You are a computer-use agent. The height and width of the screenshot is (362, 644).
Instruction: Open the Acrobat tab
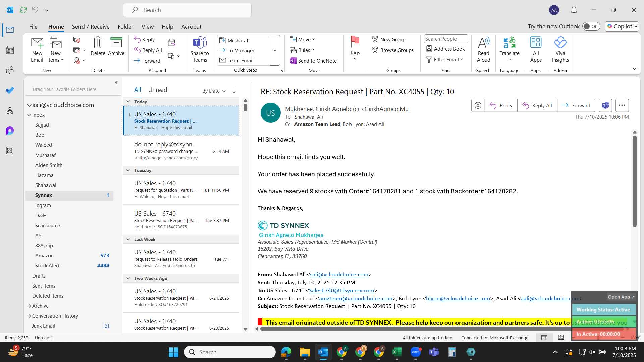pos(191,27)
